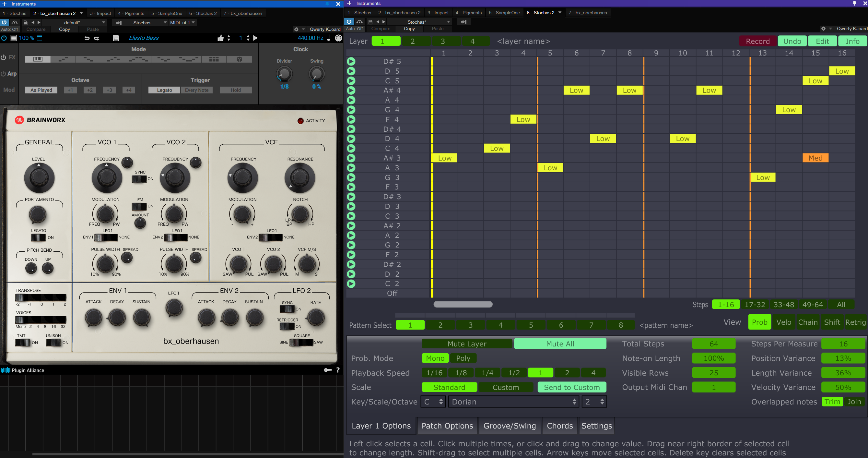Open the Patch Options tab
This screenshot has height=458, width=868.
pos(447,426)
